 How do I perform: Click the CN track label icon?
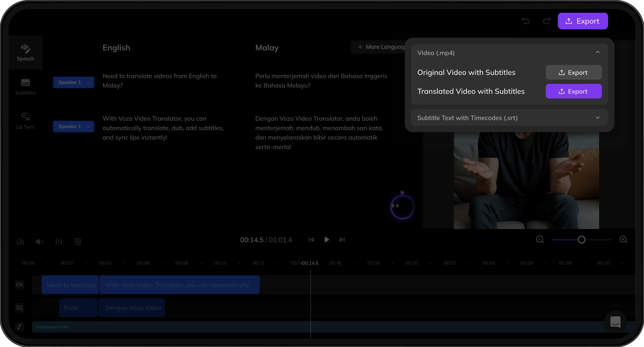point(19,285)
